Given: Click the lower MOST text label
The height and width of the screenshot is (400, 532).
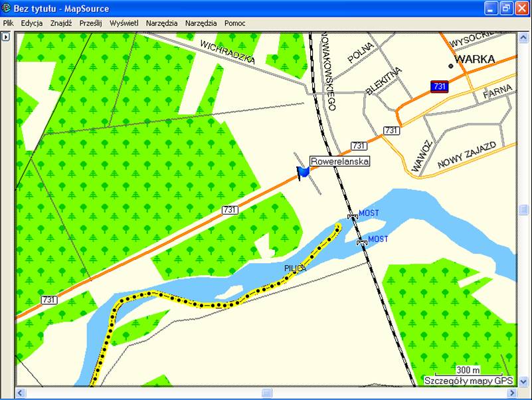Looking at the screenshot, I should click(x=378, y=239).
